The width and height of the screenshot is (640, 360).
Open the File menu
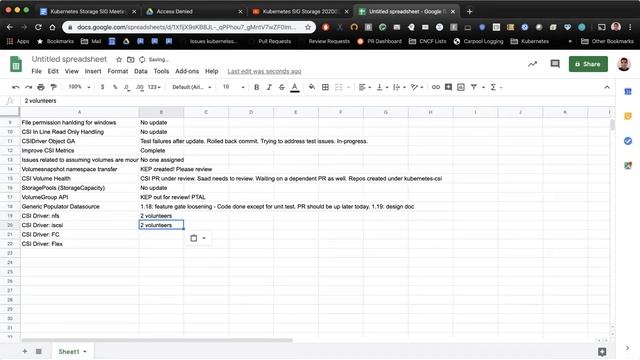click(x=36, y=71)
